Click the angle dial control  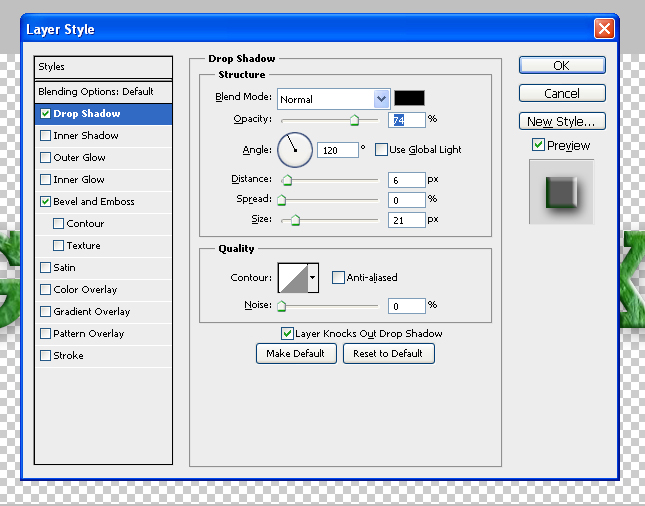pos(294,150)
